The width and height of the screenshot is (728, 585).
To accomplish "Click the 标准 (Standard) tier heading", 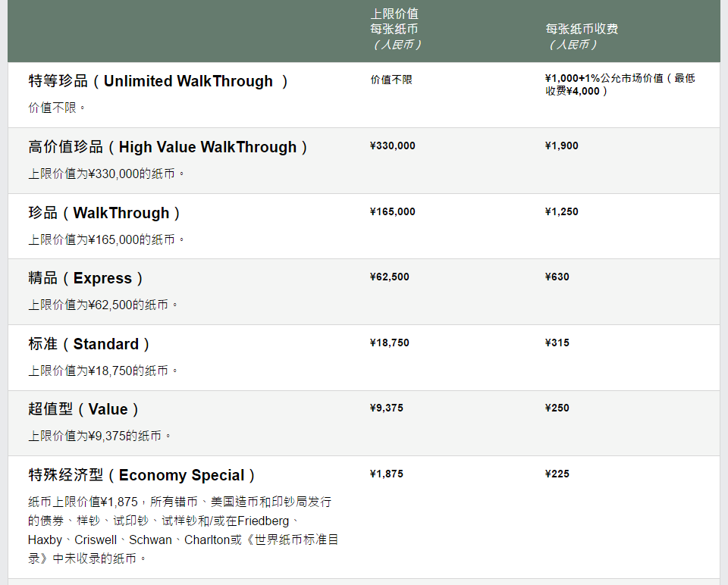I will tap(89, 345).
